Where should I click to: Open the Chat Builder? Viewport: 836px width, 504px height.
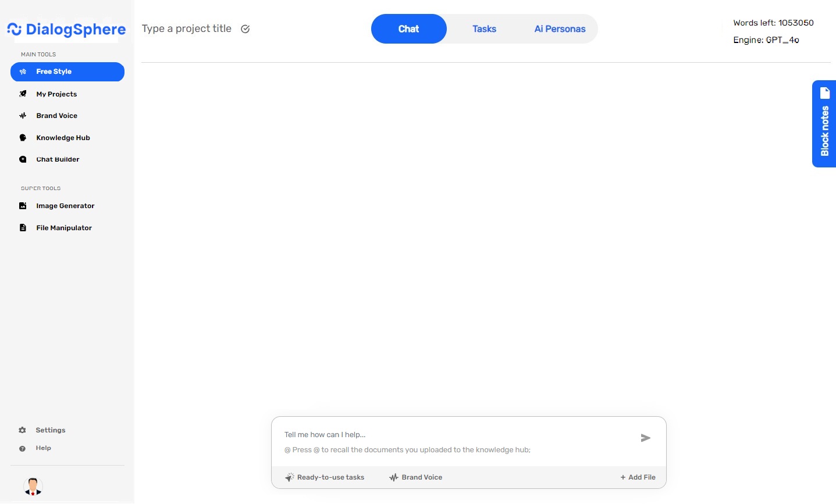pyautogui.click(x=58, y=159)
